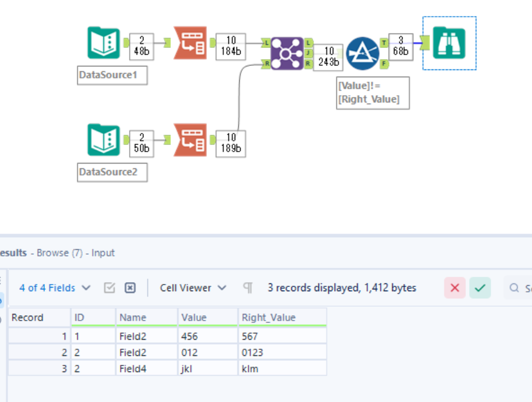Image resolution: width=532 pixels, height=402 pixels.
Task: Open the Browse tool at the workflow end
Action: point(448,43)
